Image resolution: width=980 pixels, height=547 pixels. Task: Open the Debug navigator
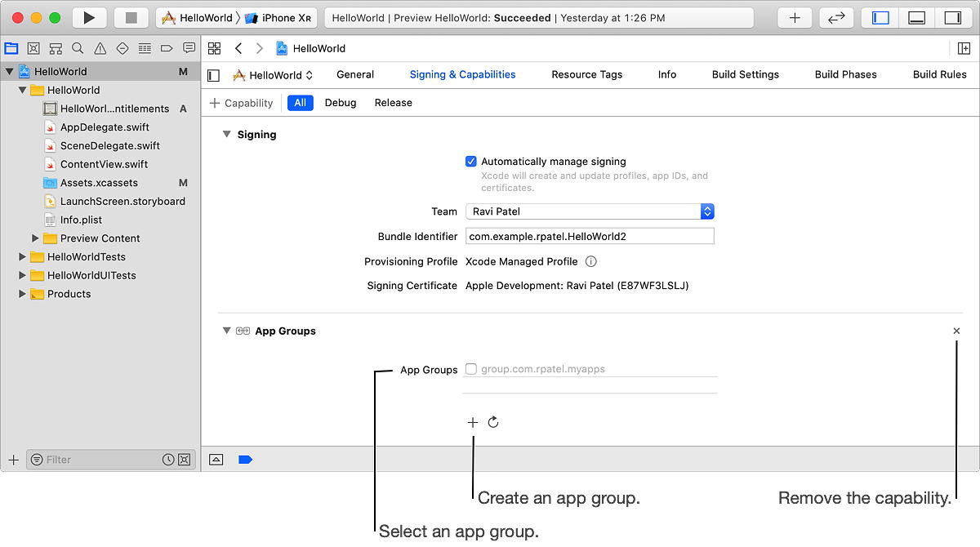pos(145,49)
